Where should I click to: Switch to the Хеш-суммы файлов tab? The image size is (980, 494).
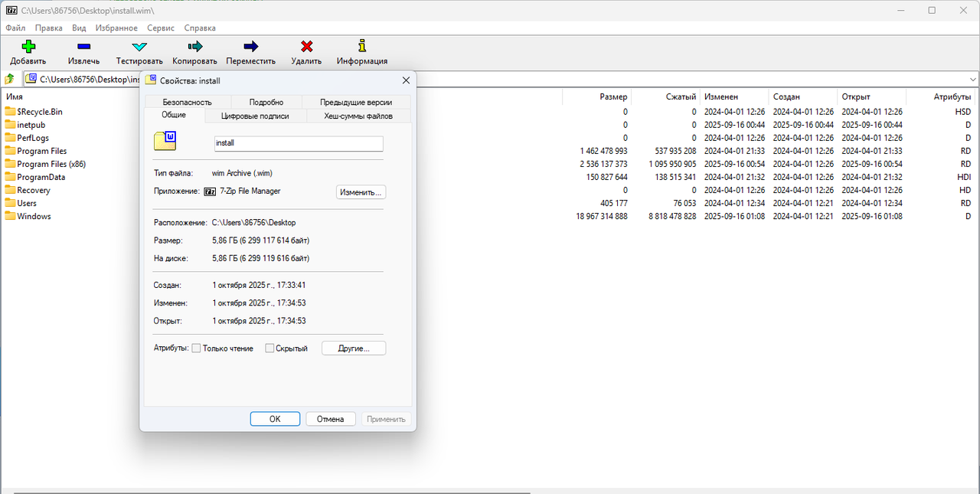tap(358, 116)
